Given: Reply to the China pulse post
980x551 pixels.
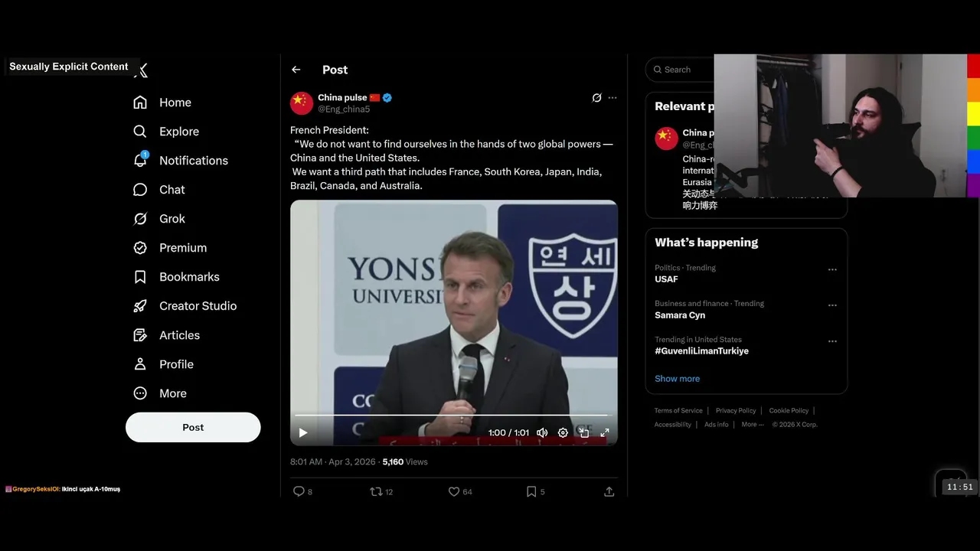Looking at the screenshot, I should click(x=299, y=491).
